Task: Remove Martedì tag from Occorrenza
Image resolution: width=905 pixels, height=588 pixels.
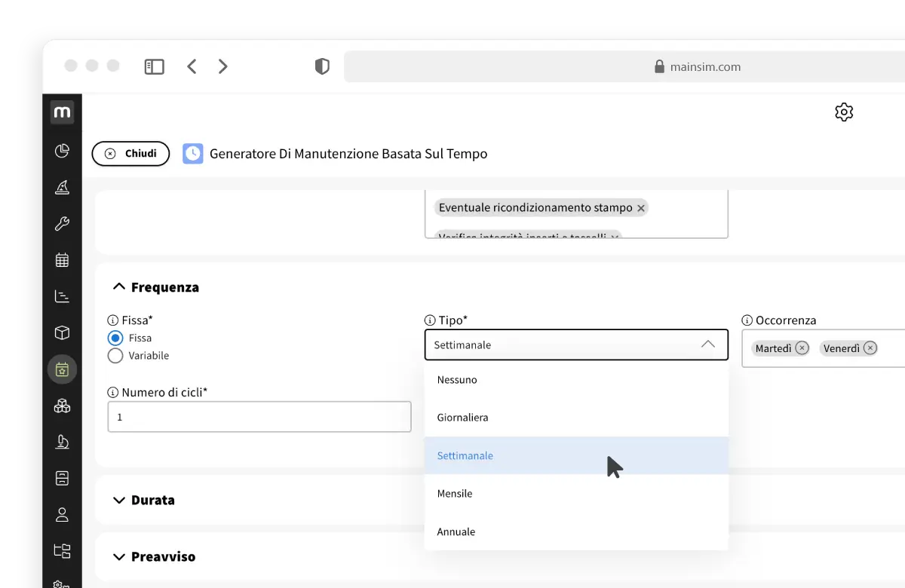Action: tap(802, 348)
